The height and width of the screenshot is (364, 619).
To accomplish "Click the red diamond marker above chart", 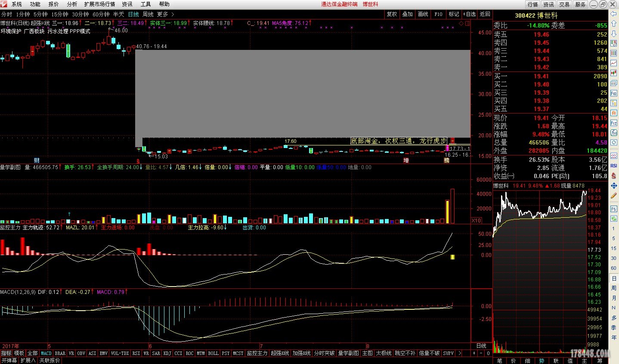I will click(461, 23).
